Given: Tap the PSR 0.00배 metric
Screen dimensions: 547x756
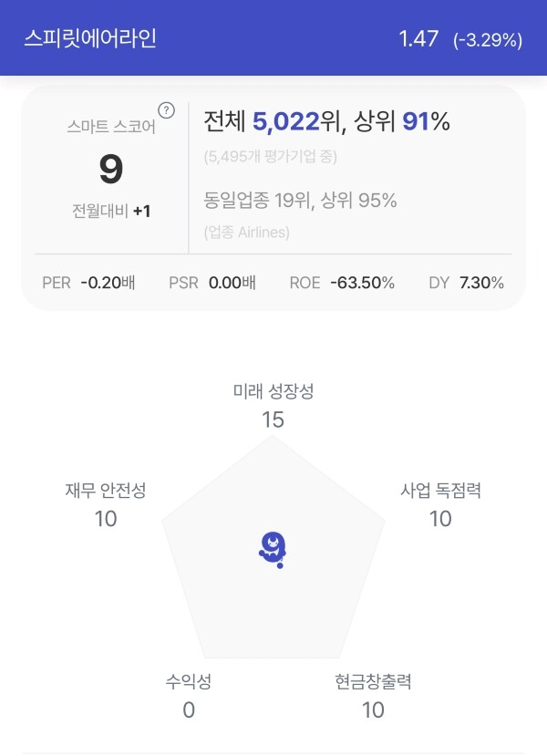Looking at the screenshot, I should point(212,283).
